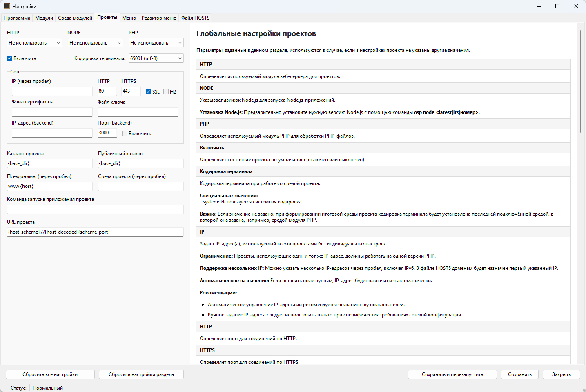This screenshot has height=392, width=586.
Task: Click the HTTPS port field
Action: [x=131, y=91]
